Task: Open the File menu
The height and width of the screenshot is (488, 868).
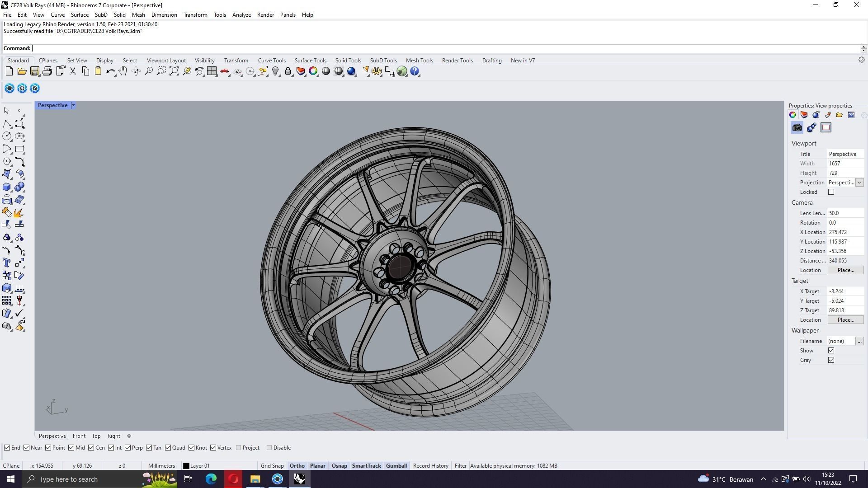Action: (7, 15)
